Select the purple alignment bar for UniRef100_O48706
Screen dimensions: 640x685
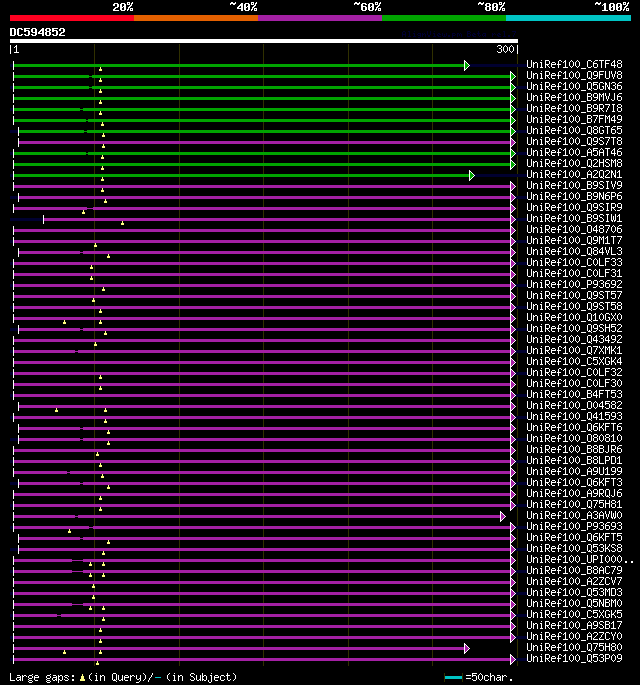tap(262, 231)
